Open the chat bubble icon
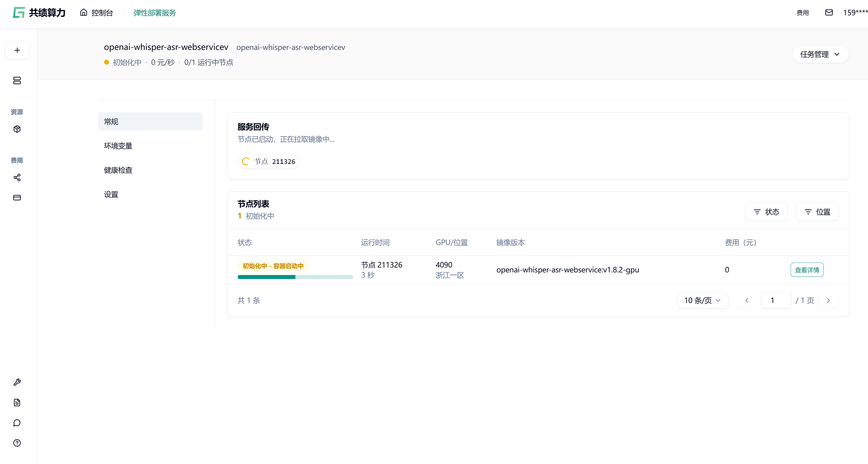This screenshot has height=464, width=868. [17, 423]
